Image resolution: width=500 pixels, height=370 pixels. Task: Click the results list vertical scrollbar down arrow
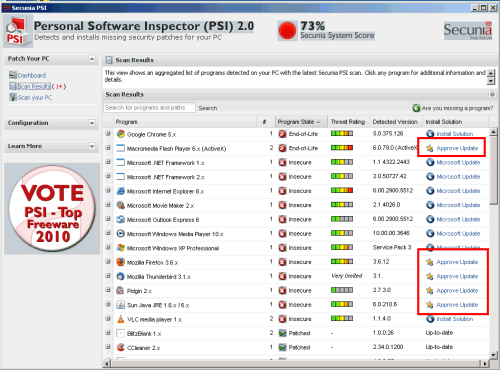tap(494, 355)
